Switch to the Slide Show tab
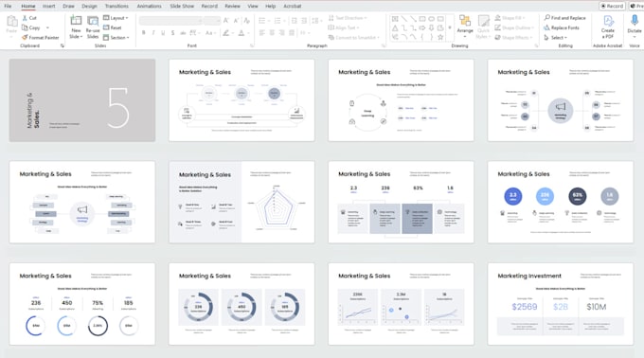 coord(182,7)
